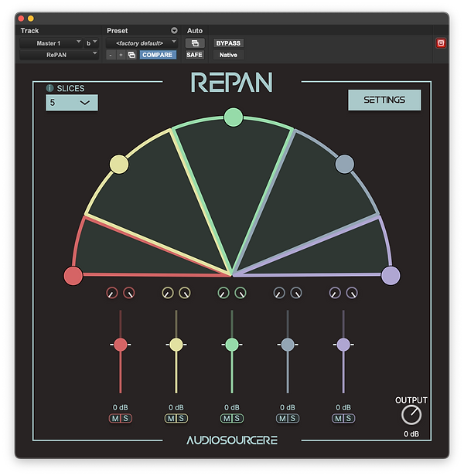Mute the yellow slice
The image size is (464, 476).
pyautogui.click(x=171, y=418)
